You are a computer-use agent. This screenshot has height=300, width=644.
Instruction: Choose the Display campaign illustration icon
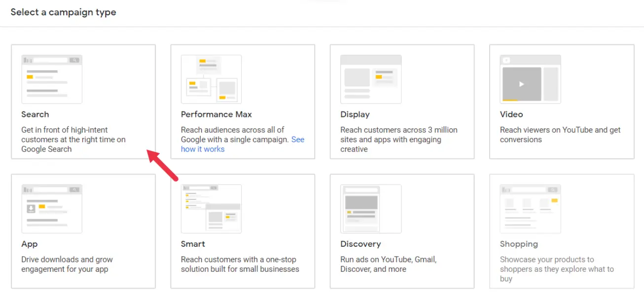coord(371,79)
